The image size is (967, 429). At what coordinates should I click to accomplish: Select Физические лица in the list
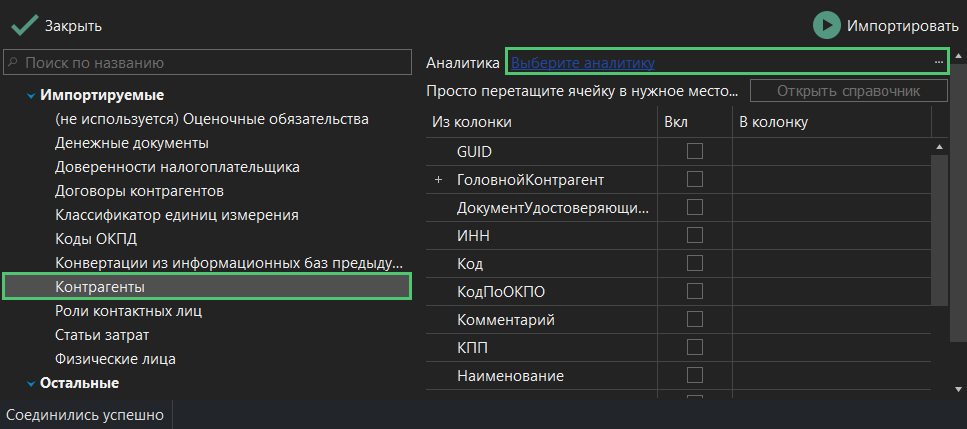pyautogui.click(x=122, y=359)
